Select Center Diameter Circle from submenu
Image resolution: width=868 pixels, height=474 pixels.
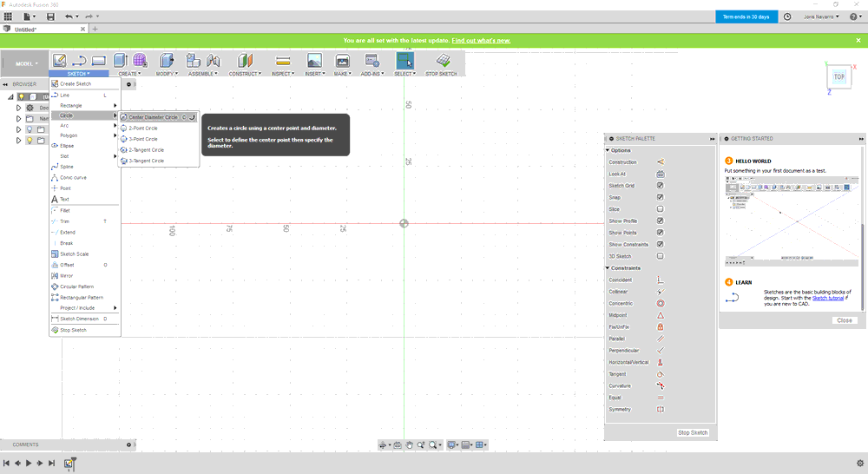tap(158, 117)
